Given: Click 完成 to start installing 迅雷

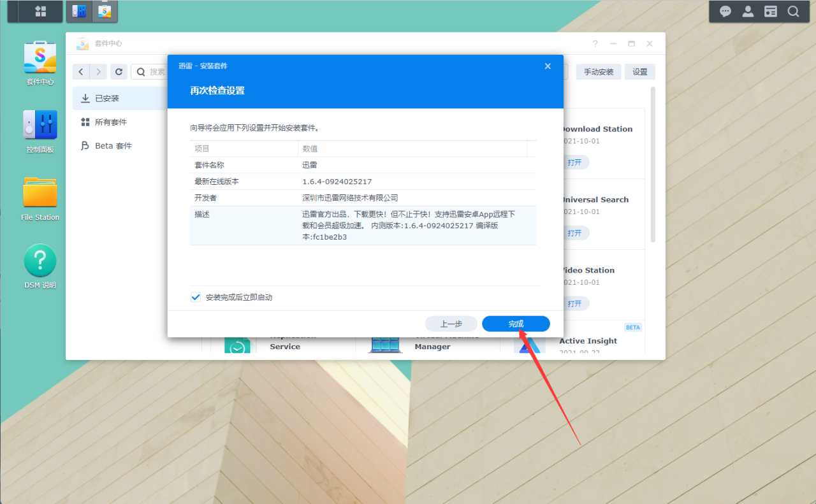Looking at the screenshot, I should pyautogui.click(x=516, y=324).
